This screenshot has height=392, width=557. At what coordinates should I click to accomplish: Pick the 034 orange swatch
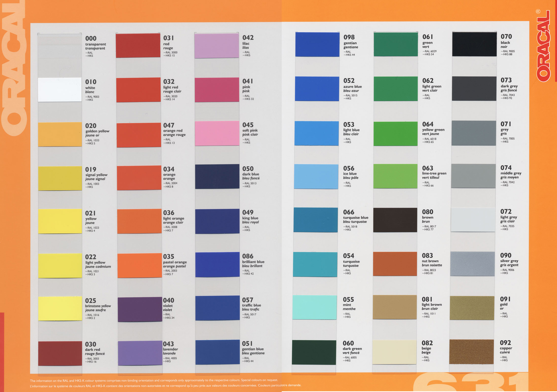(139, 178)
